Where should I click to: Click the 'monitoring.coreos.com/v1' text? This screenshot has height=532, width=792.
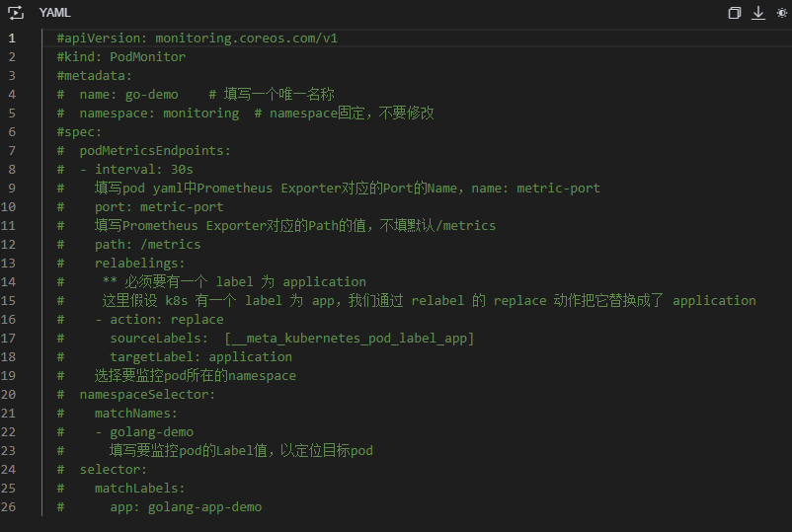[247, 38]
